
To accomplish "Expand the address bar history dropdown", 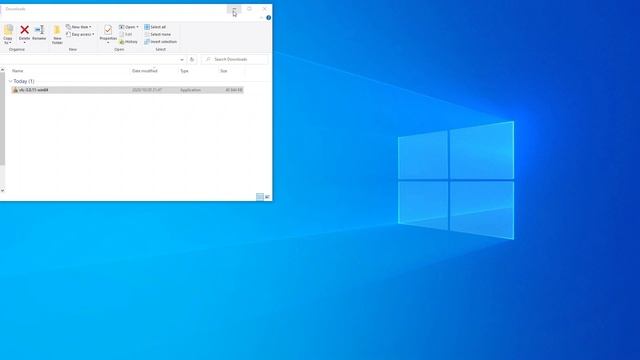I will [x=182, y=60].
